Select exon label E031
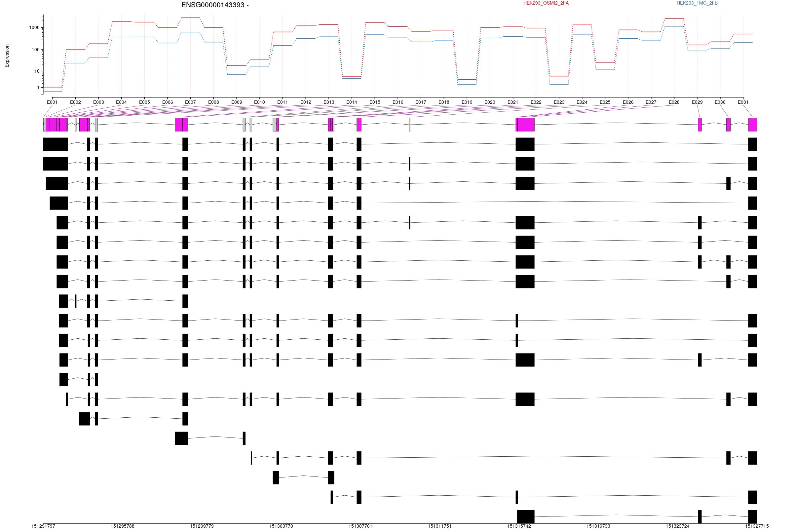The image size is (793, 532). point(743,102)
